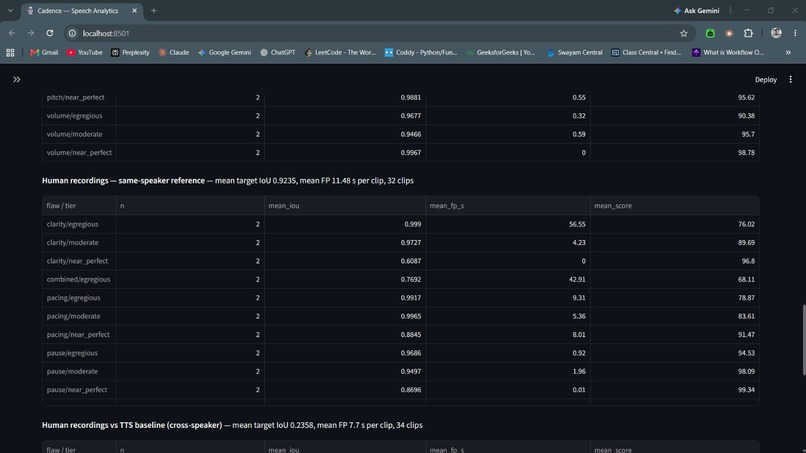Open Gmail bookmark
Image resolution: width=806 pixels, height=453 pixels.
click(44, 52)
